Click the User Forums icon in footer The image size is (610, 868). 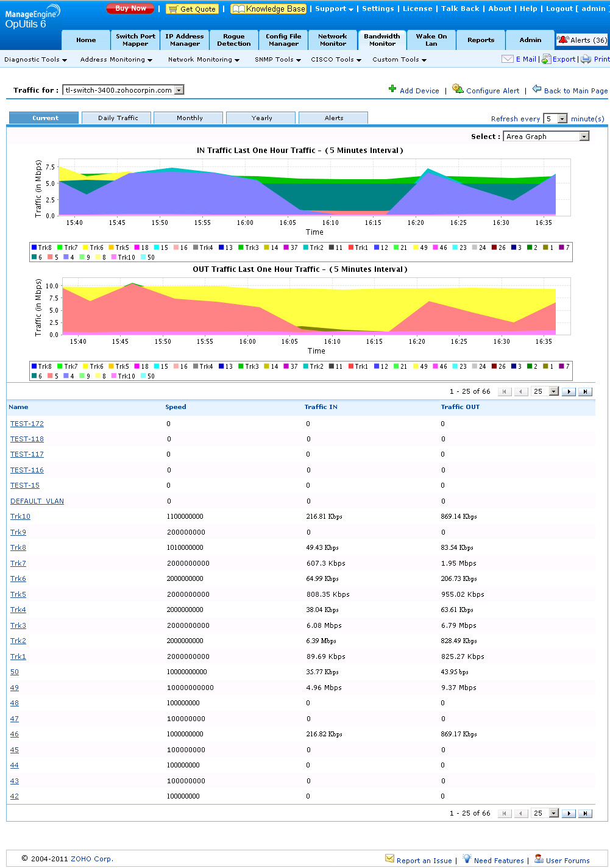(539, 859)
